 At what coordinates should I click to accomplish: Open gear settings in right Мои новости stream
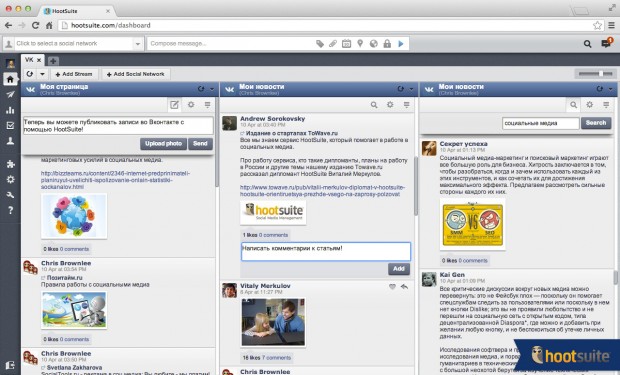pos(590,105)
